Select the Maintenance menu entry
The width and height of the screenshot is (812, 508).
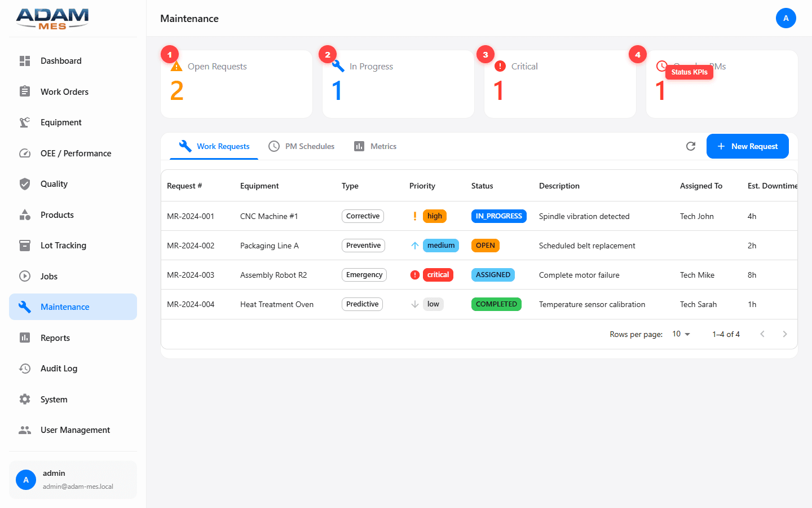(65, 306)
